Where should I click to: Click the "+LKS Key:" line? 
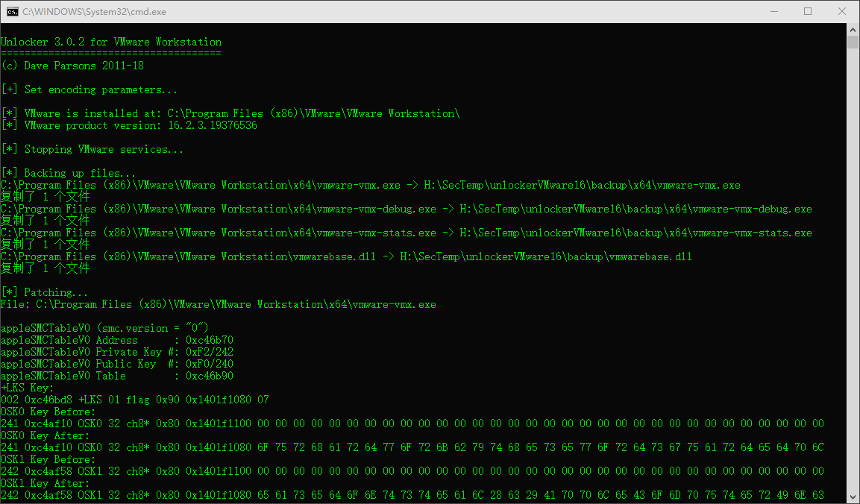coord(28,388)
